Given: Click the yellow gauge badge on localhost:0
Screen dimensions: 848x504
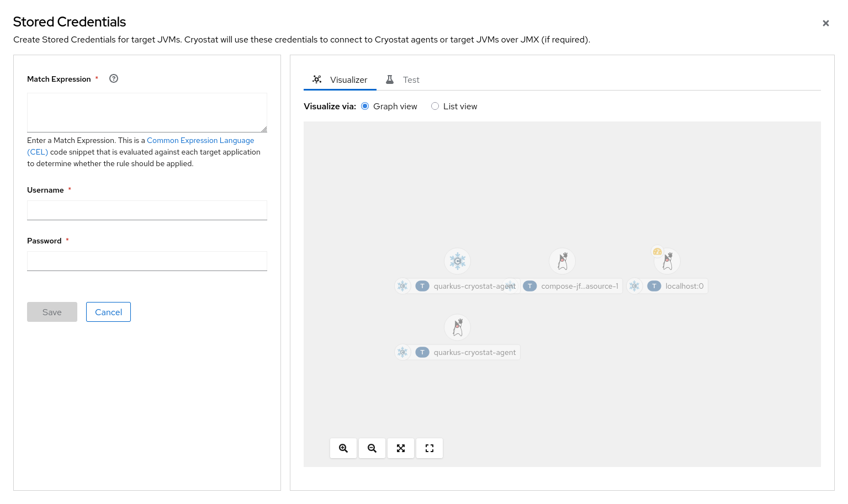Looking at the screenshot, I should [x=657, y=252].
